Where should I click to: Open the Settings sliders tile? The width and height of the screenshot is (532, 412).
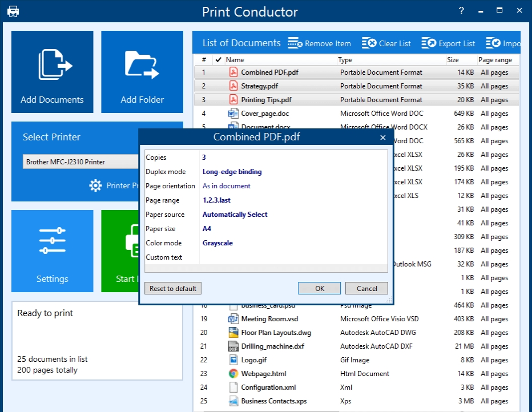coord(53,242)
